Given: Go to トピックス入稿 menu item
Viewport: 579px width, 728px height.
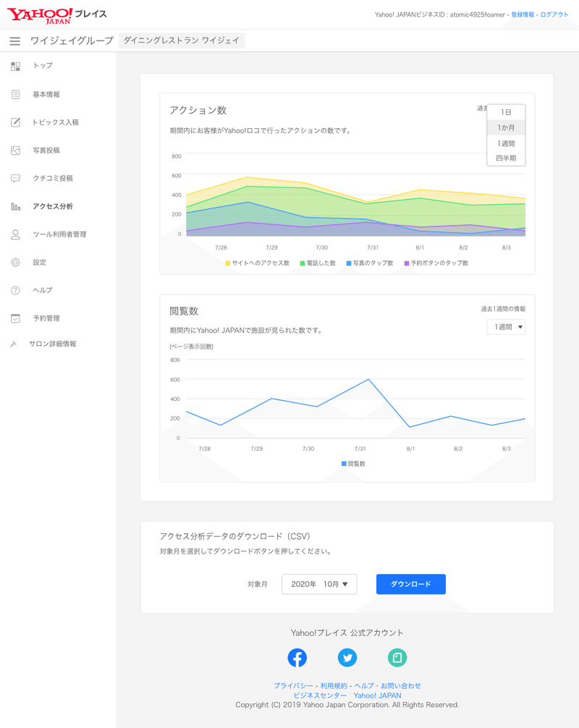Looking at the screenshot, I should click(x=55, y=122).
